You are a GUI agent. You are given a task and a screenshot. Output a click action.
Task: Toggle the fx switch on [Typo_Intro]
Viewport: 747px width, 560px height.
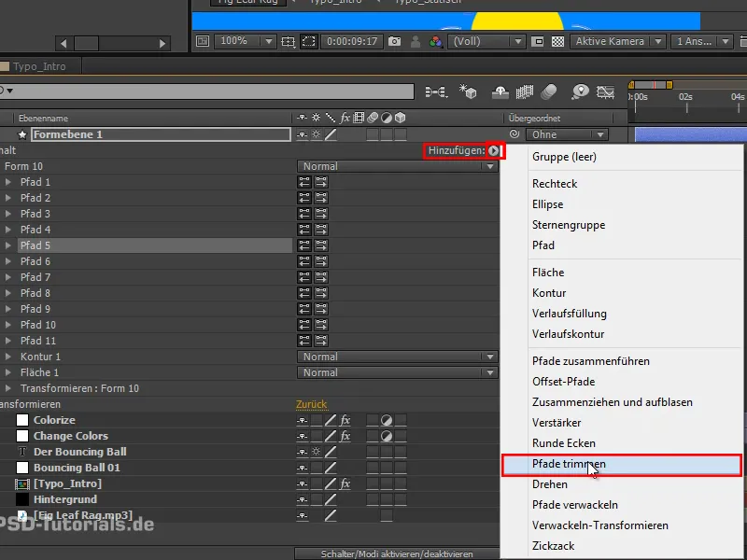(x=345, y=483)
